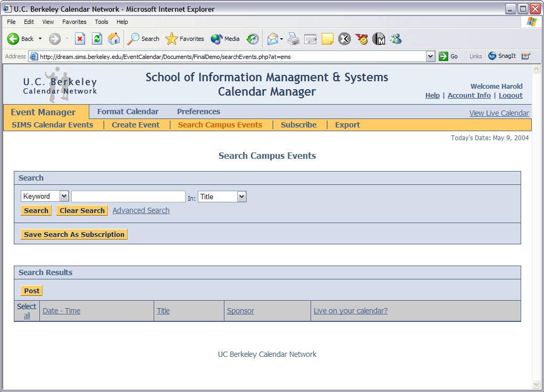Open the Links toolbar

[x=475, y=56]
